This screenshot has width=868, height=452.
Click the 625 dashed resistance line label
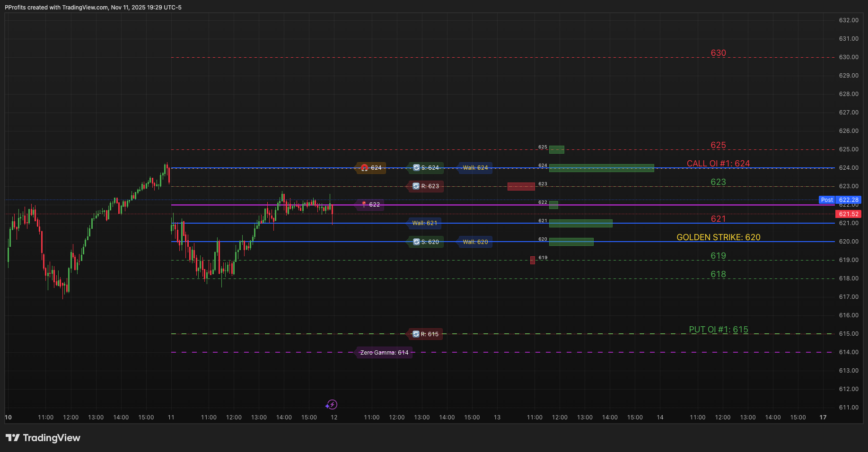pos(718,146)
